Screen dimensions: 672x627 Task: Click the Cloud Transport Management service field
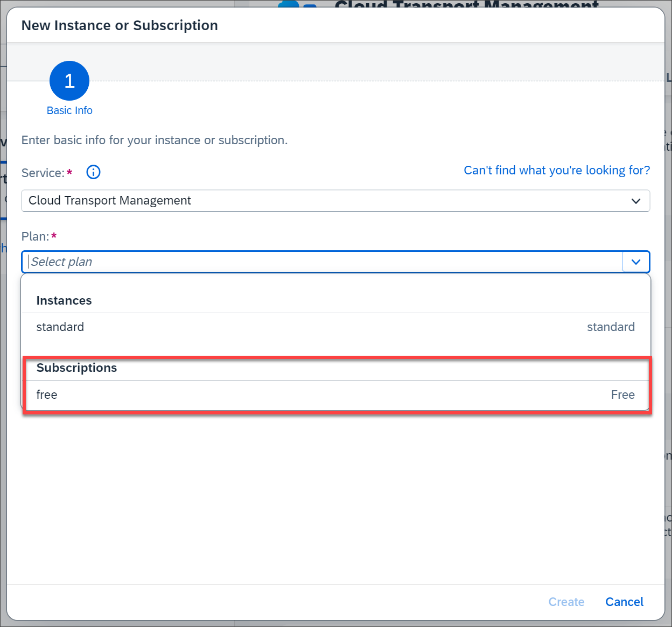pos(335,201)
